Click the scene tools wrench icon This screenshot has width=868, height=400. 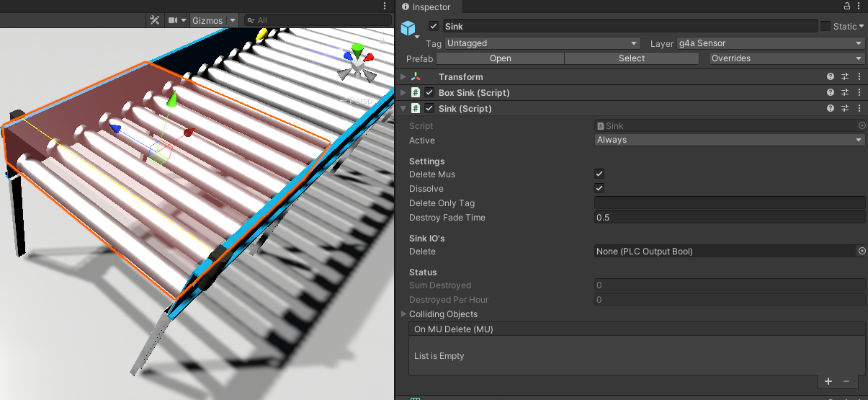pyautogui.click(x=154, y=20)
